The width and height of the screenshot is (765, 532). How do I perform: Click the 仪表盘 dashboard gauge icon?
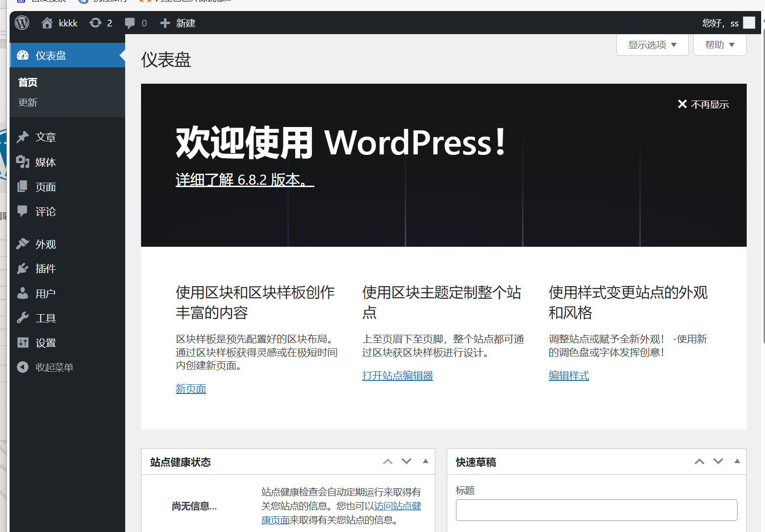coord(23,55)
